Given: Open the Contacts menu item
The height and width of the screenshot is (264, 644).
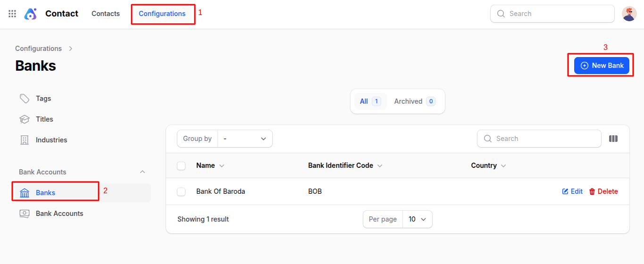Looking at the screenshot, I should point(106,14).
